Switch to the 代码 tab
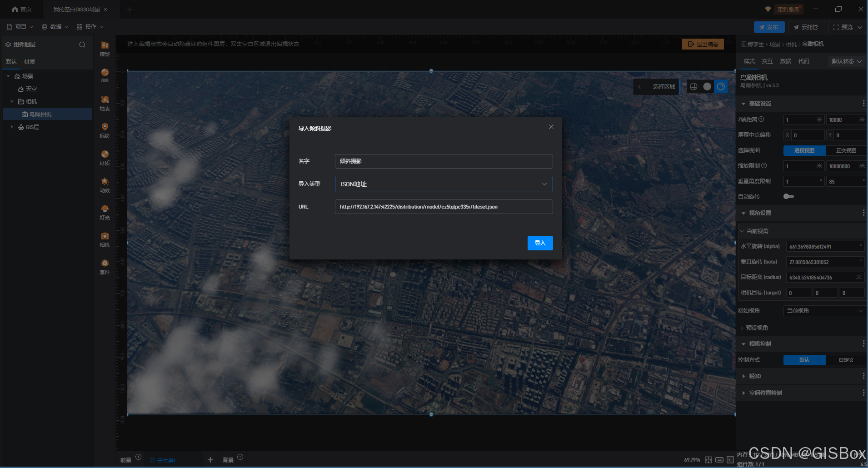 [803, 61]
